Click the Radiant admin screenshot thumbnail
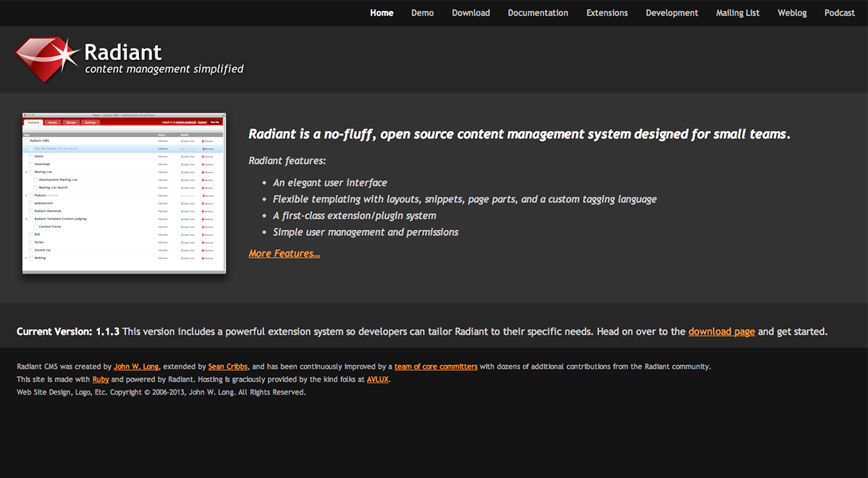Image resolution: width=868 pixels, height=478 pixels. pyautogui.click(x=124, y=193)
